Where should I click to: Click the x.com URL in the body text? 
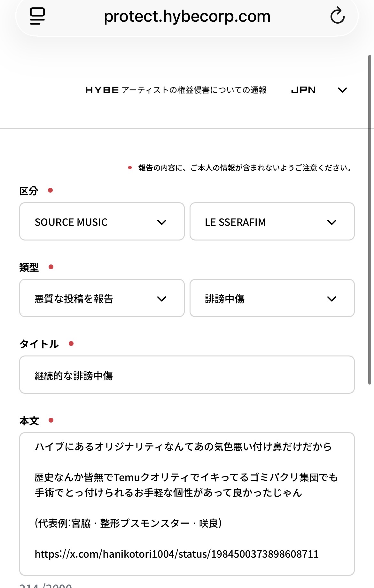(x=176, y=554)
